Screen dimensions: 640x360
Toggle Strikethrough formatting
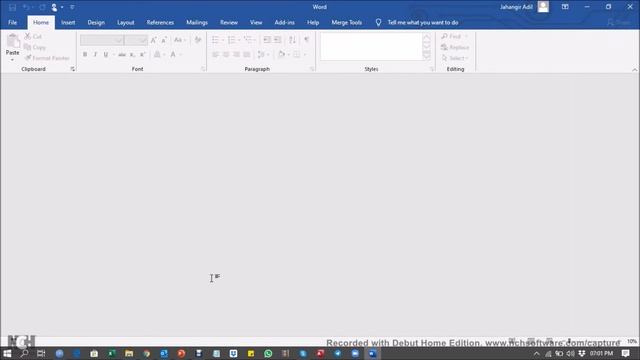pos(122,54)
